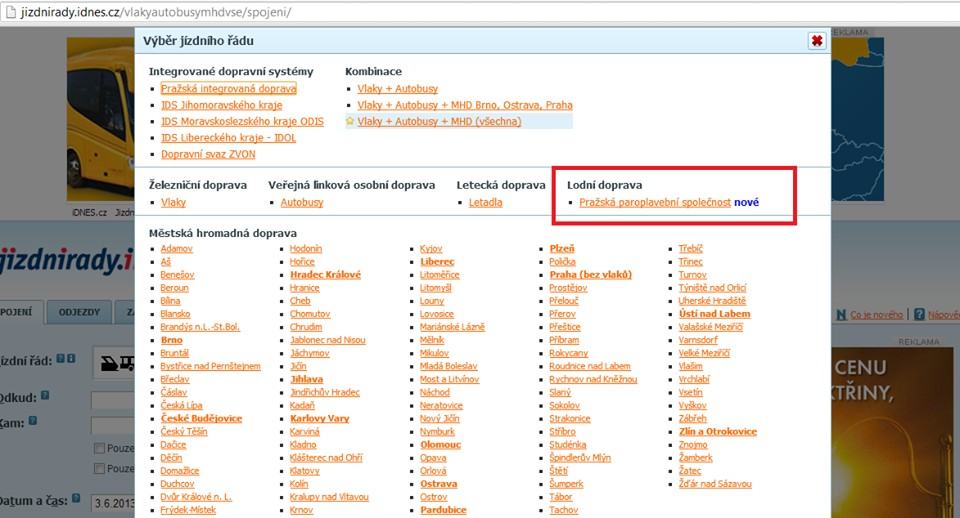Choose Žďár nad Sázavou
Screen dimensions: 960x518
pyautogui.click(x=715, y=484)
